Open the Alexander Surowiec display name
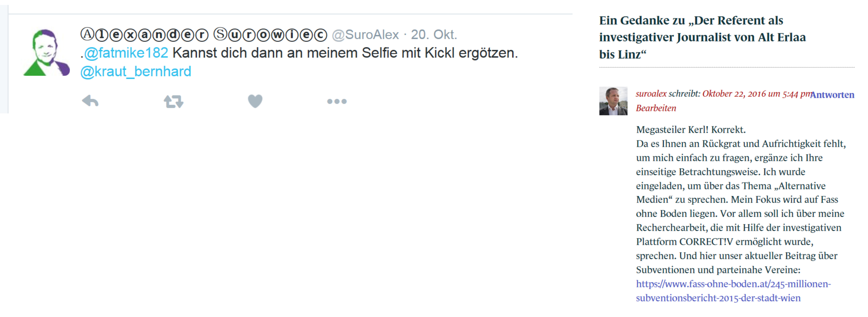Screen dimensions: 868x317 point(204,35)
